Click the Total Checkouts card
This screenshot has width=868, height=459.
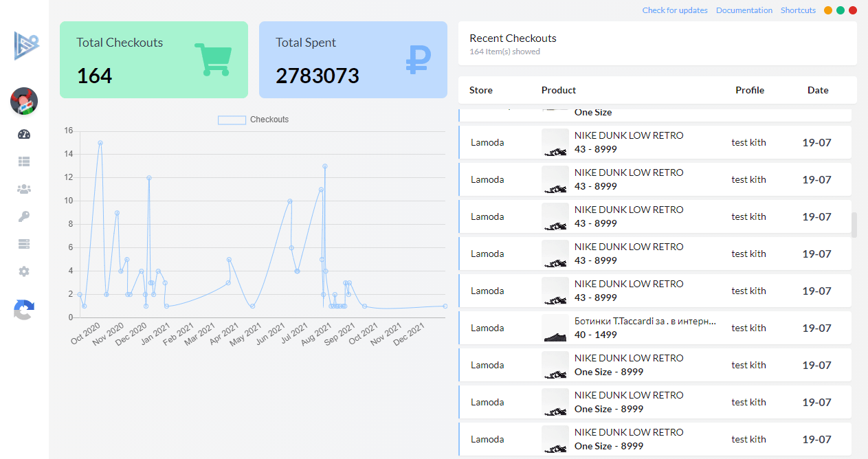coord(154,60)
